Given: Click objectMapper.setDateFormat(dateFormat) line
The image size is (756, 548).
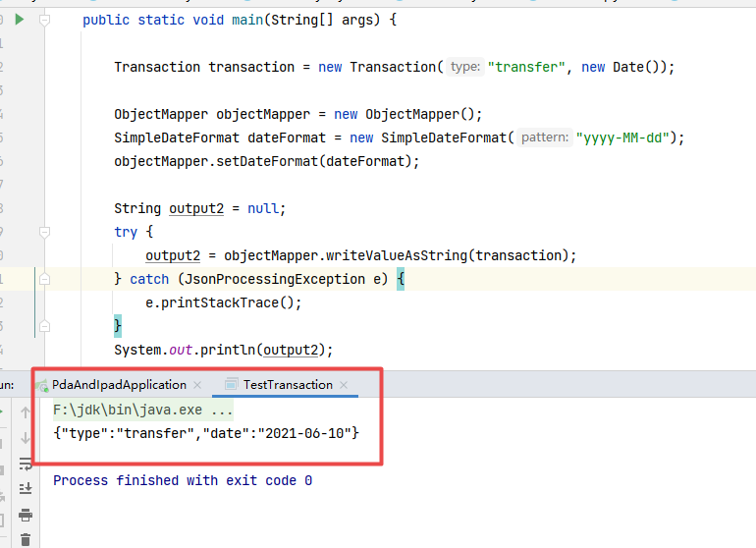Looking at the screenshot, I should pos(267,161).
